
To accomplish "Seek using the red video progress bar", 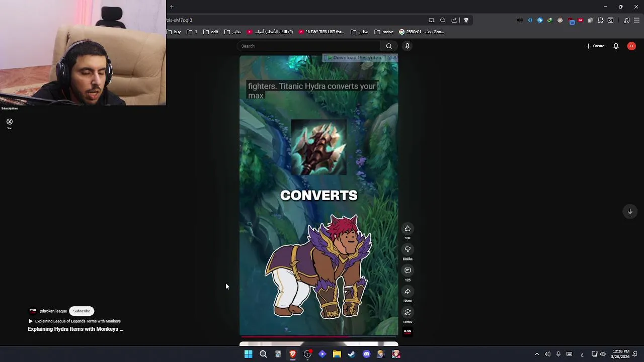I will (318, 336).
